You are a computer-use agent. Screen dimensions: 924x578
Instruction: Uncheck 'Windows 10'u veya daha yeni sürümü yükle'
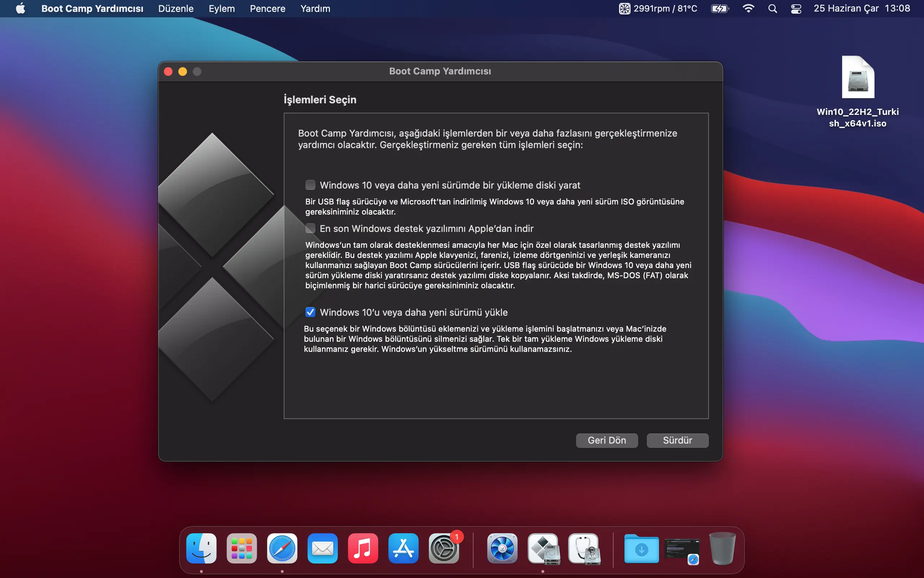tap(310, 312)
